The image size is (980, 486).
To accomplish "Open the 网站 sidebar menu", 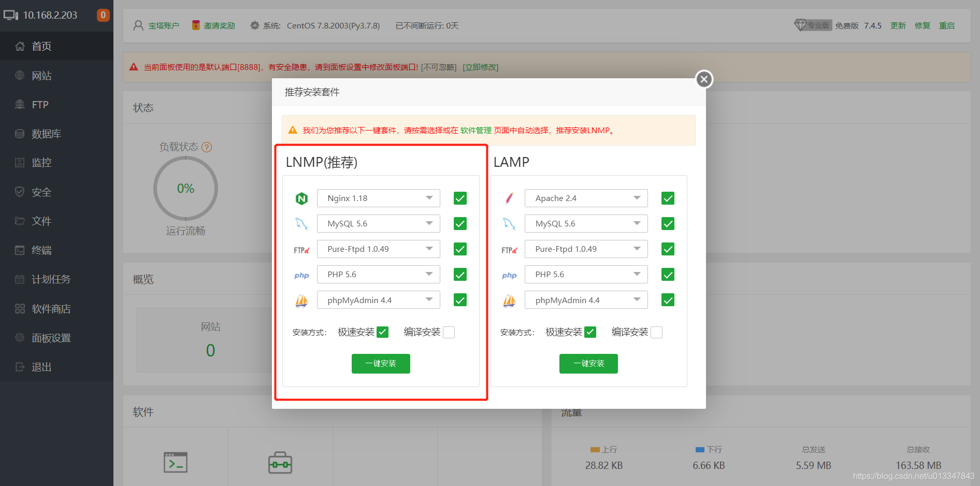I will [56, 76].
